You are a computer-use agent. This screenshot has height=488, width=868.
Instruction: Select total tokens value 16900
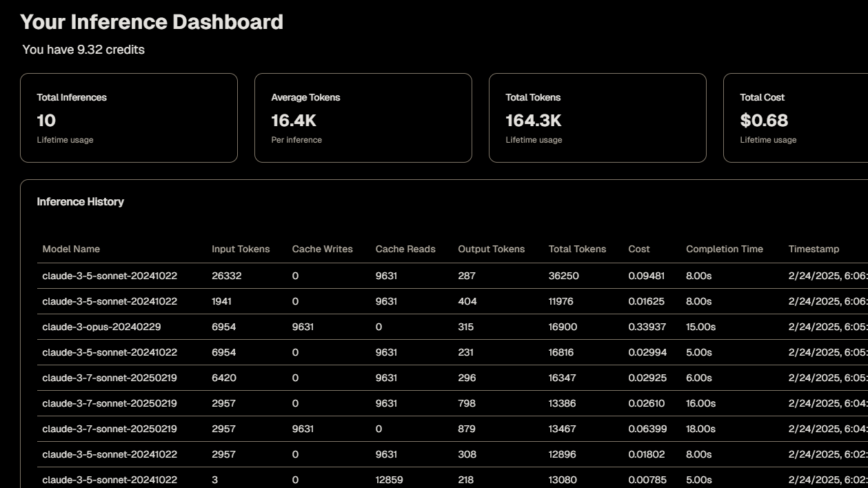[x=563, y=327]
